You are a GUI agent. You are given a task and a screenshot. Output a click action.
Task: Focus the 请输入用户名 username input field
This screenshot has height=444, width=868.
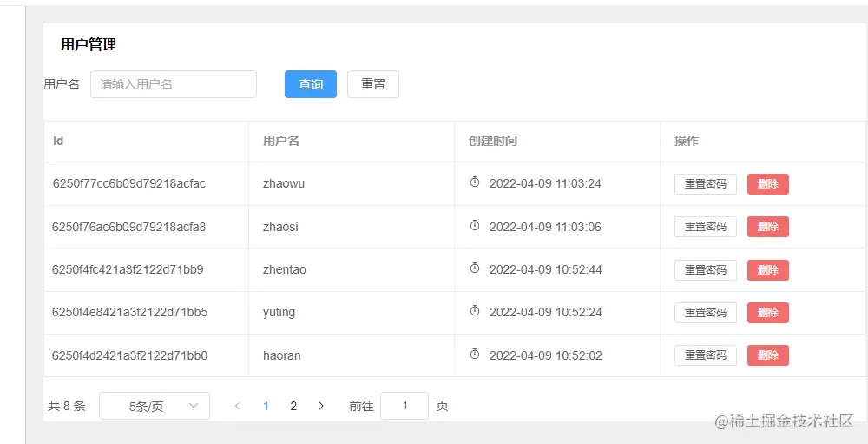174,84
